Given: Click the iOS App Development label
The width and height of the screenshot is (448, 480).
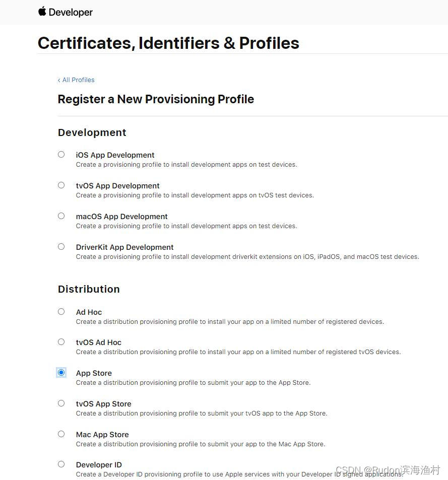Looking at the screenshot, I should 115,155.
